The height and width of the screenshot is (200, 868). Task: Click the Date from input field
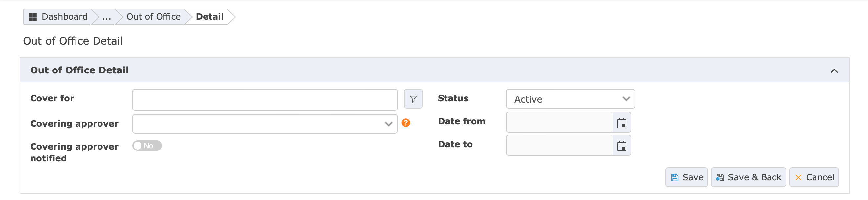tap(559, 123)
